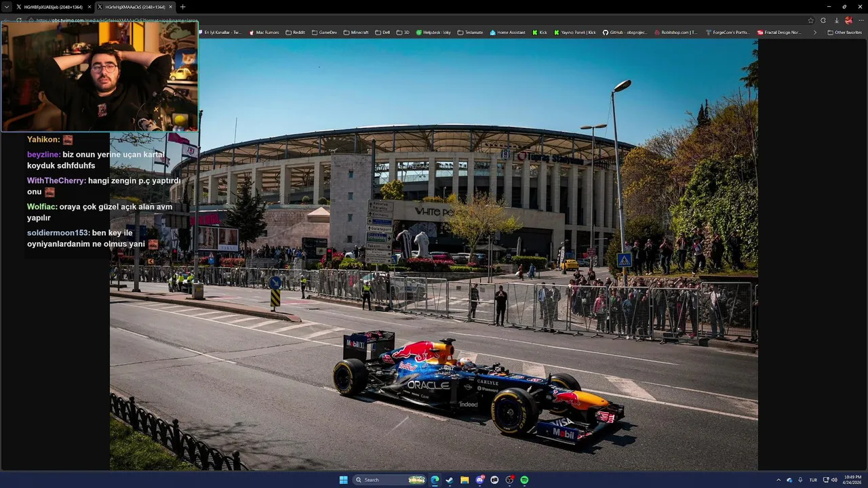Open the Yayıncı Paneli | Kick bookmark
Image resolution: width=868 pixels, height=488 pixels.
(x=575, y=33)
